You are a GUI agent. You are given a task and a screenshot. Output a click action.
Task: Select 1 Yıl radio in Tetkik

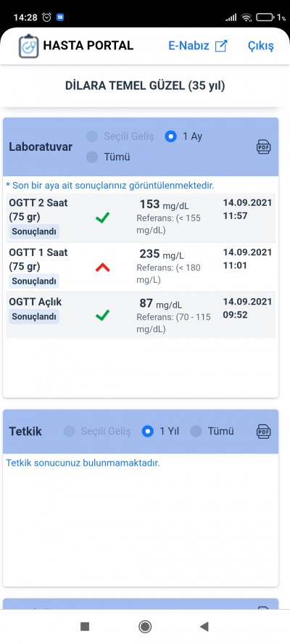pos(147,432)
